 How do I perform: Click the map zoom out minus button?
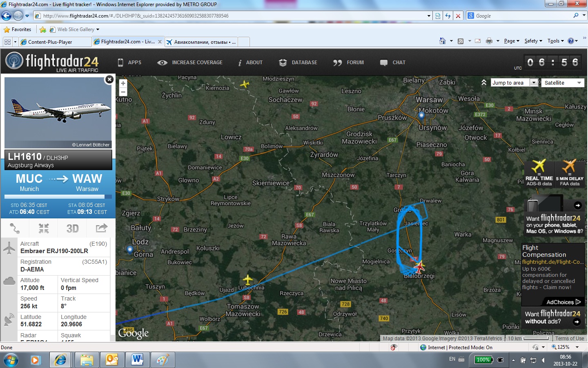pyautogui.click(x=123, y=92)
